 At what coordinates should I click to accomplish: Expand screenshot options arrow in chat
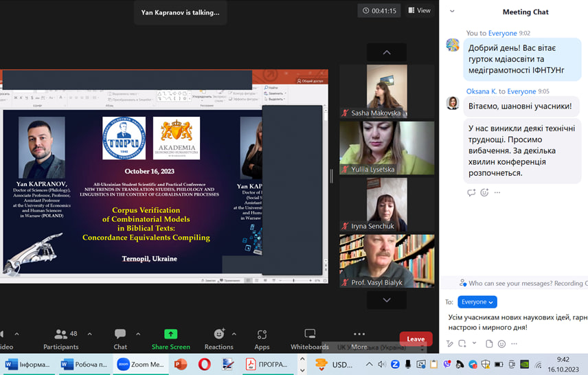pyautogui.click(x=474, y=343)
